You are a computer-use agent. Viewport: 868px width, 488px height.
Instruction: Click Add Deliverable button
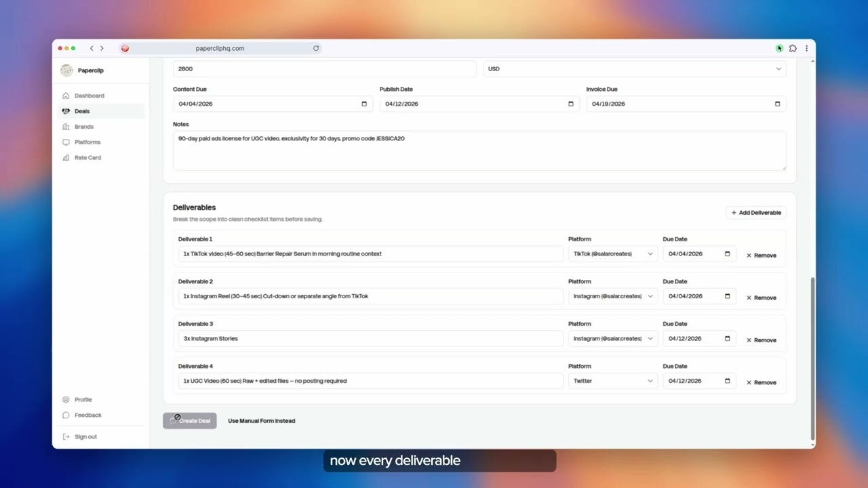(756, 213)
